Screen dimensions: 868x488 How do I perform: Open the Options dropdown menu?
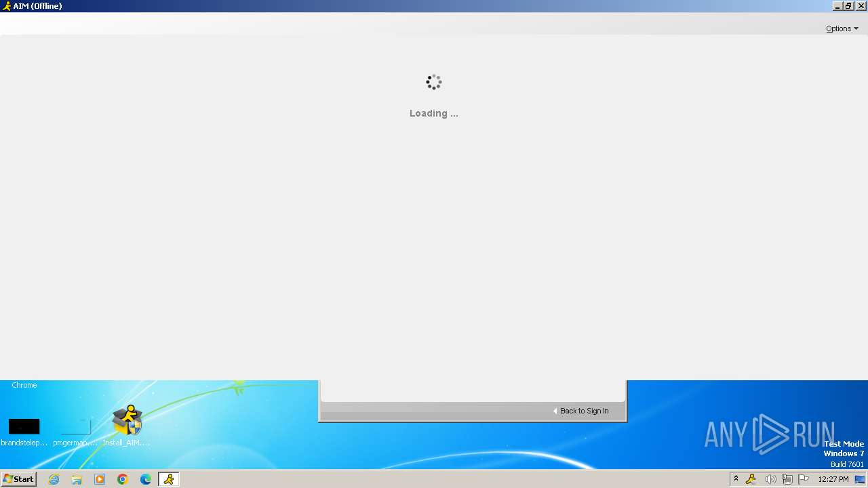point(842,28)
